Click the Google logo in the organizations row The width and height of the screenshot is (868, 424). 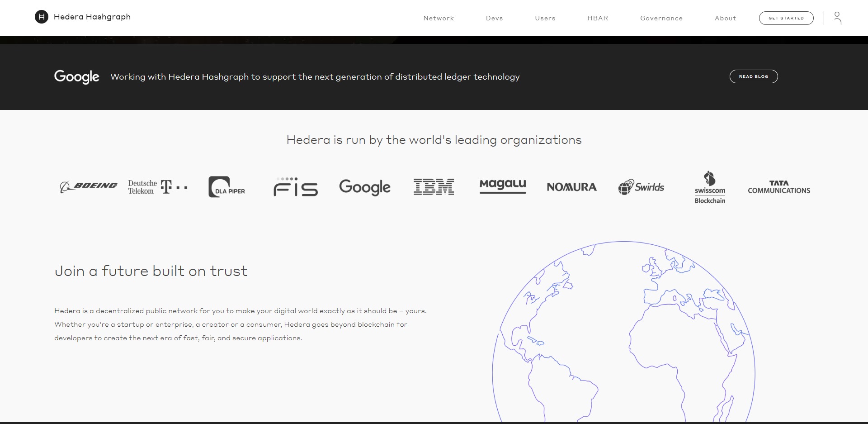[365, 187]
